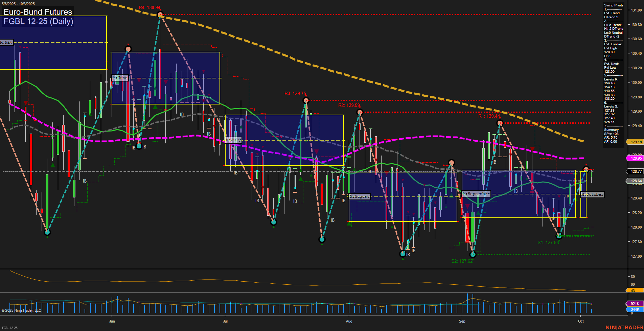
Task: Toggle the M:May label box
Action: pos(6,42)
